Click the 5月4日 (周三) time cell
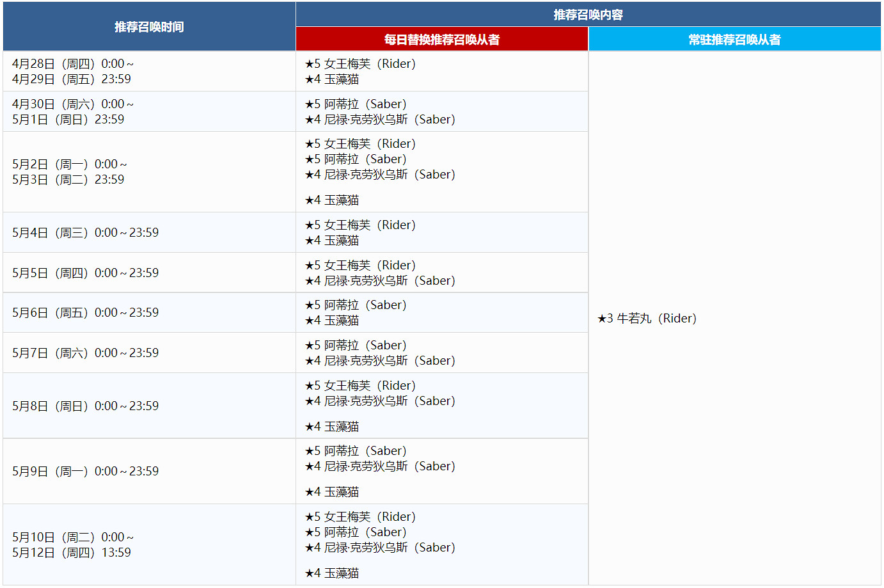884x588 pixels. [85, 233]
